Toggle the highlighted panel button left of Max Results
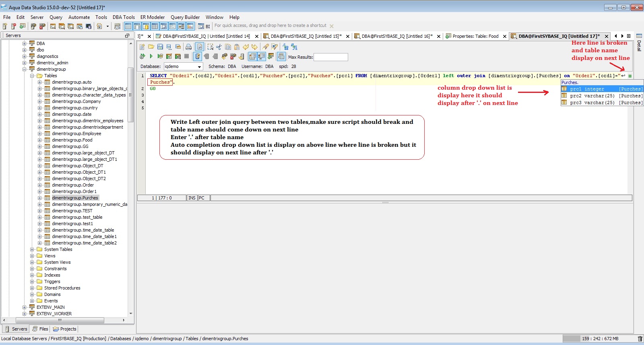Viewport: 644px width, 345px height. coord(281,56)
